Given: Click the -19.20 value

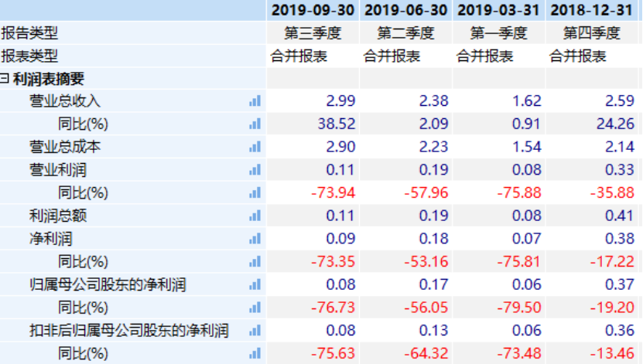Looking at the screenshot, I should point(612,307).
